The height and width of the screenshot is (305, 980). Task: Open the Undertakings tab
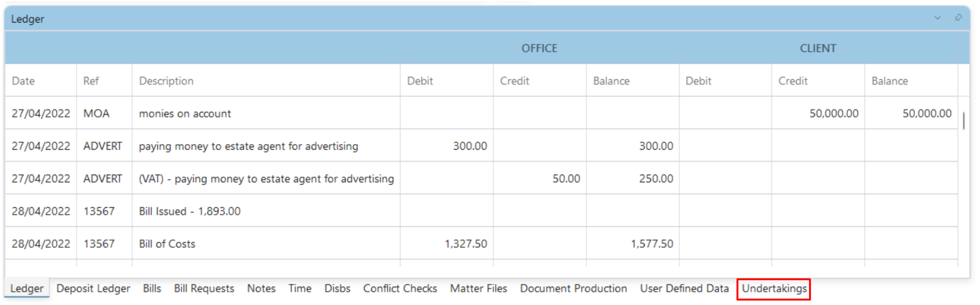coord(774,289)
